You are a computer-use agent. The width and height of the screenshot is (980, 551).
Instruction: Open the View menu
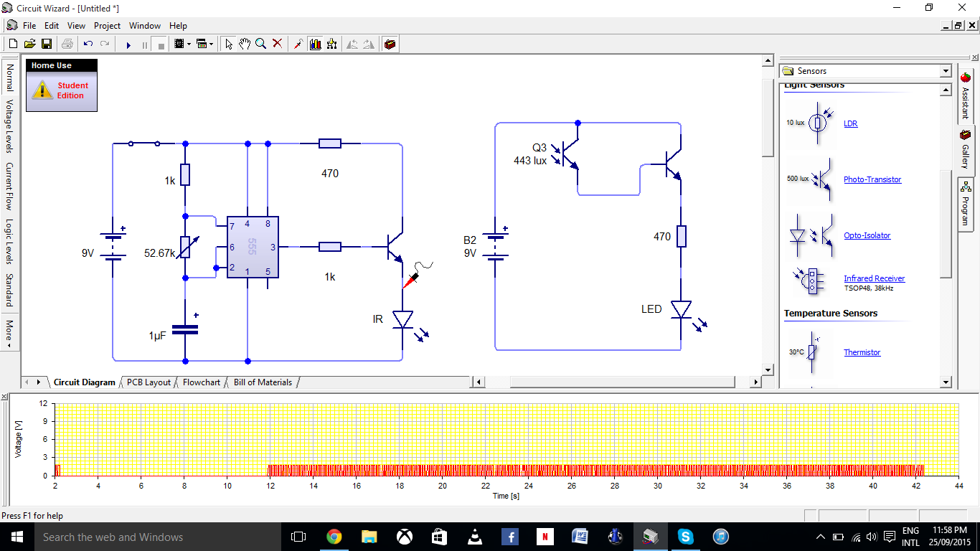(76, 25)
